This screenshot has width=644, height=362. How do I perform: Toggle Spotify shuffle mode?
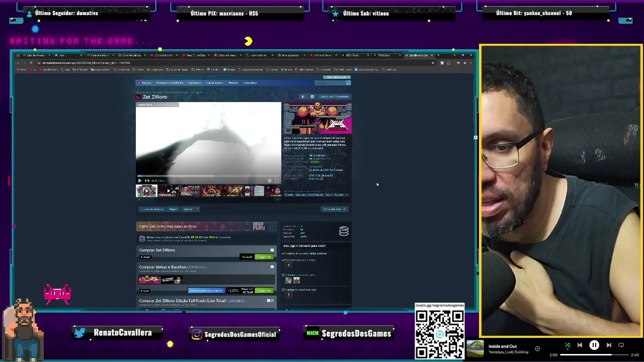567,345
